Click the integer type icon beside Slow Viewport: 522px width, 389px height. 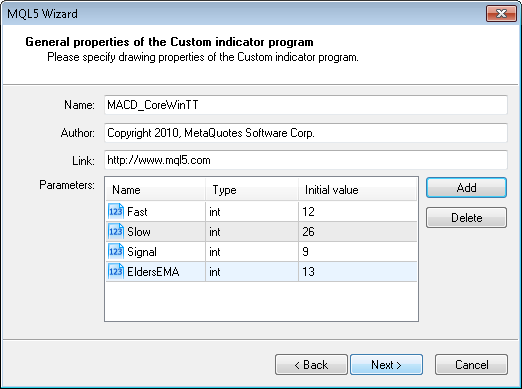click(x=116, y=231)
